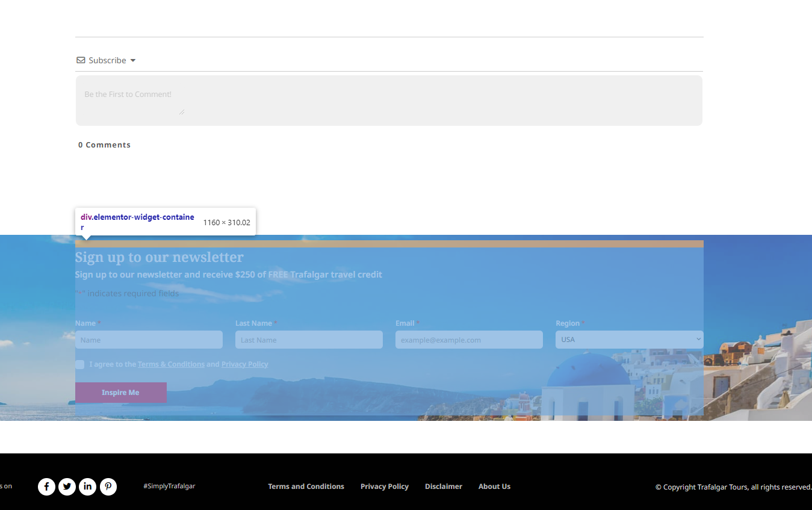This screenshot has width=812, height=510.
Task: Open the Facebook social icon
Action: (x=46, y=487)
